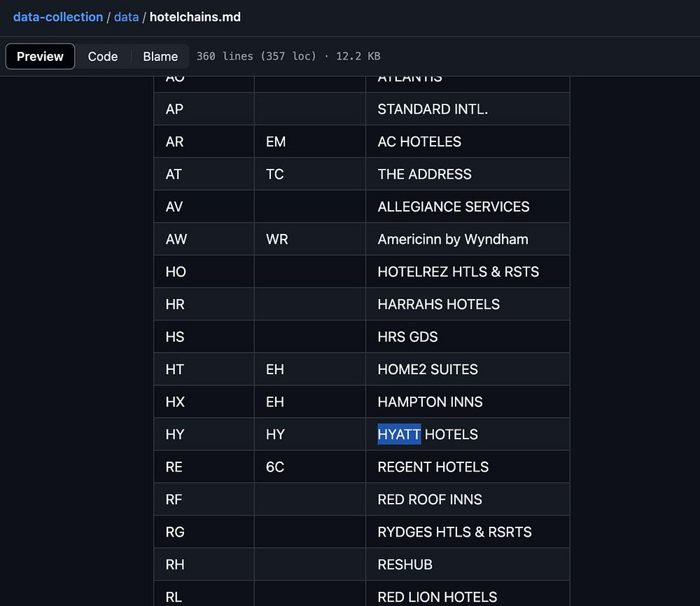
Task: Select the THE ADDRESS cell
Action: [468, 174]
